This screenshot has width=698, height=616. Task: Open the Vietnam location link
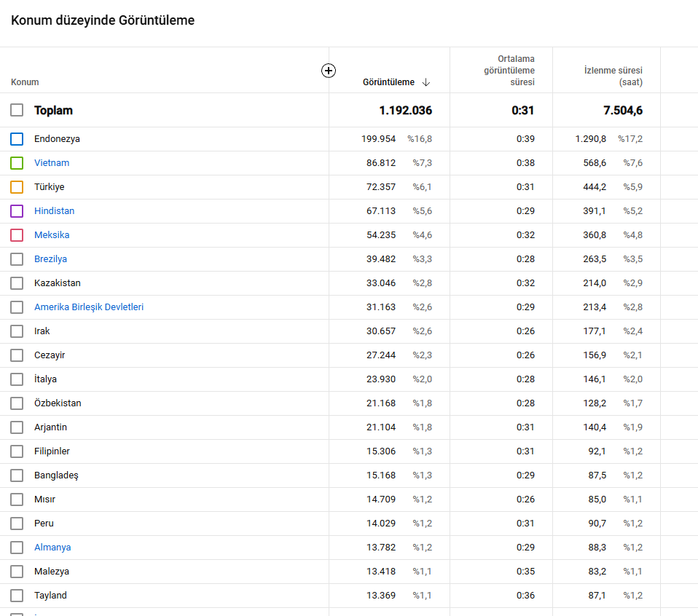tap(52, 163)
